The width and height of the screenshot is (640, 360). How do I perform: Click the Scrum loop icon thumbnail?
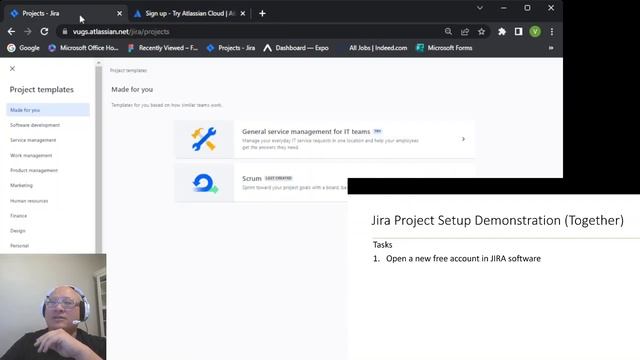[x=205, y=183]
